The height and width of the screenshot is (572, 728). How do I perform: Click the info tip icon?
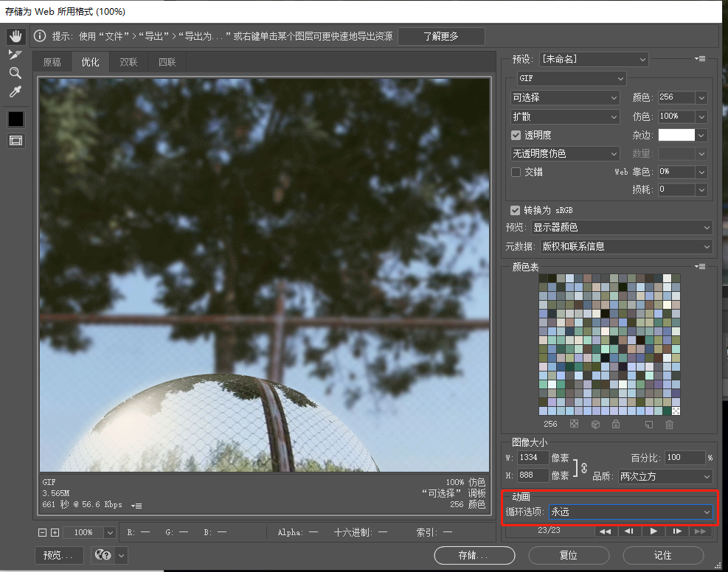pos(40,35)
